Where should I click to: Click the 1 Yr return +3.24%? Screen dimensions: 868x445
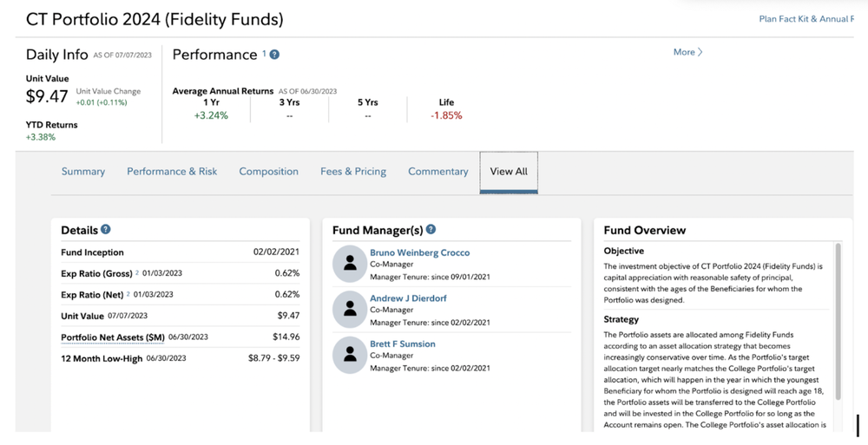pyautogui.click(x=211, y=115)
